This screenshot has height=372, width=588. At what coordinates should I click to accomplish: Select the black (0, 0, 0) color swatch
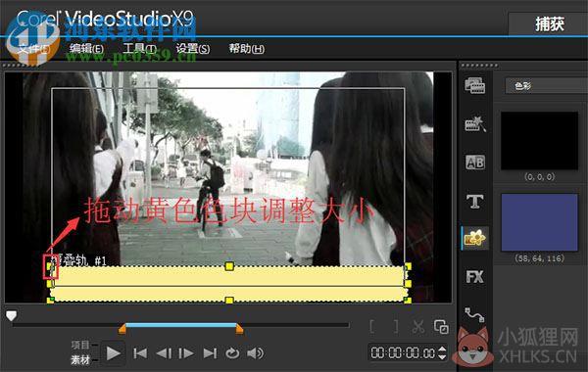[540, 141]
